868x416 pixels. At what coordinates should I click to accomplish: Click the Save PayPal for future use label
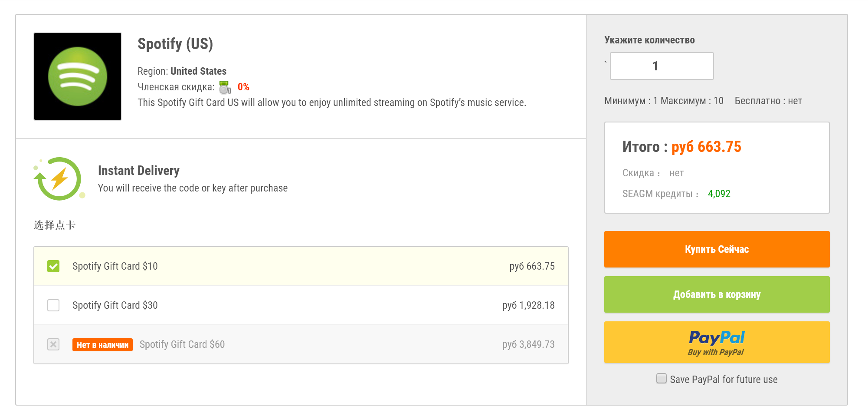point(724,380)
